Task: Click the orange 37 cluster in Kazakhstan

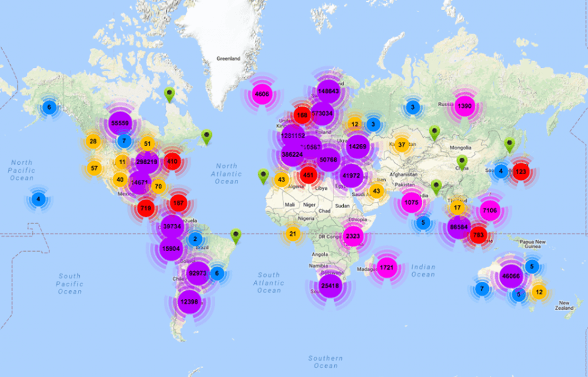Action: 401,144
